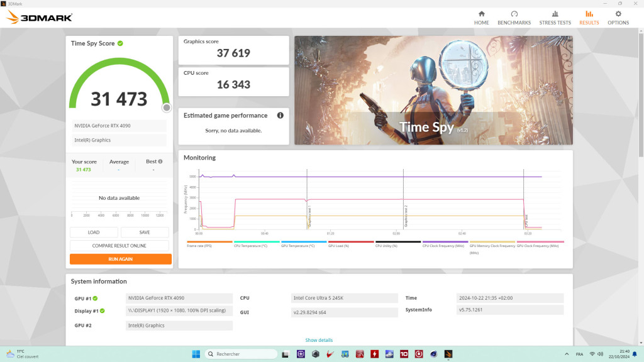
Task: Open the HOME tab icon
Action: [481, 14]
